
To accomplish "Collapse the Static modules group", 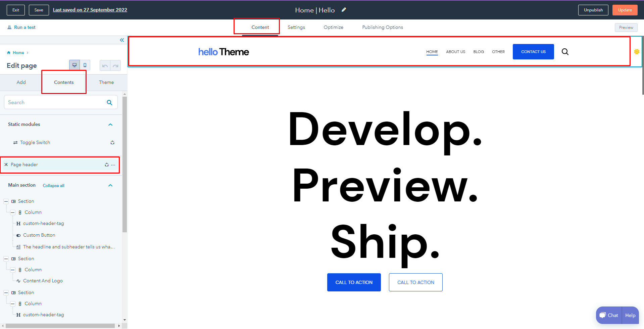I will coord(110,125).
